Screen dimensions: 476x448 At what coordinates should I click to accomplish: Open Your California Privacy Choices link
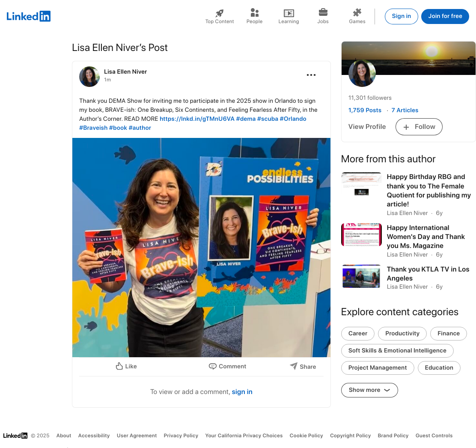point(244,436)
